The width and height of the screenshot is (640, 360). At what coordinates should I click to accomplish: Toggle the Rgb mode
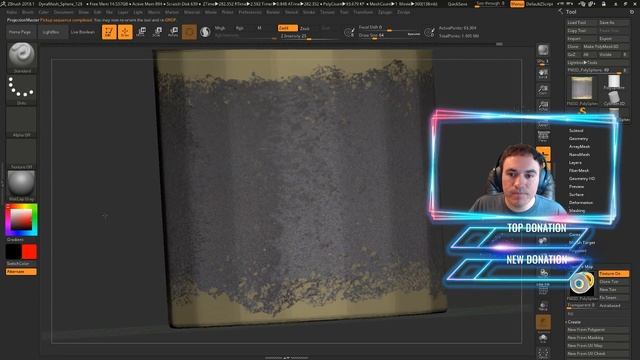coord(240,28)
